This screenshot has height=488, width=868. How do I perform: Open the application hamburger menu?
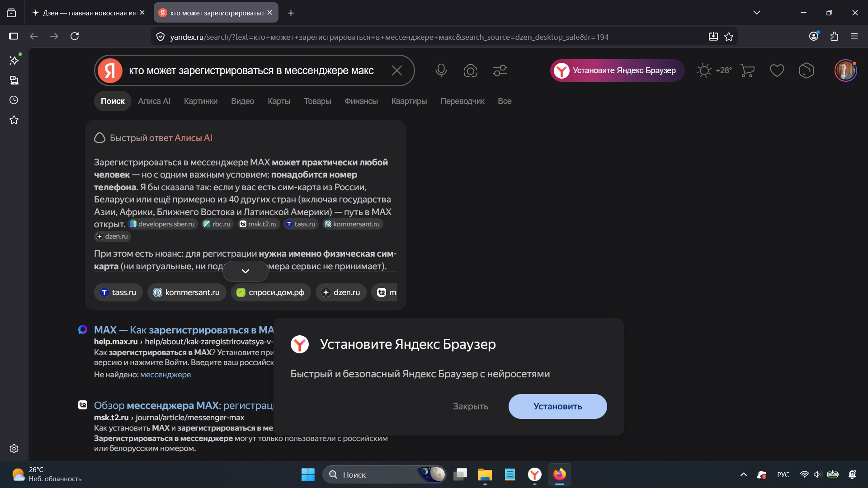[x=854, y=36]
